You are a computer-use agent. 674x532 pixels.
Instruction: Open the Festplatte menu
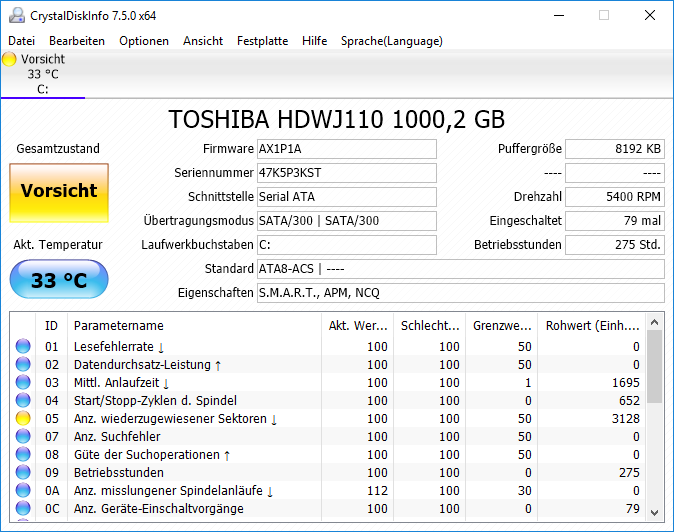(x=263, y=41)
